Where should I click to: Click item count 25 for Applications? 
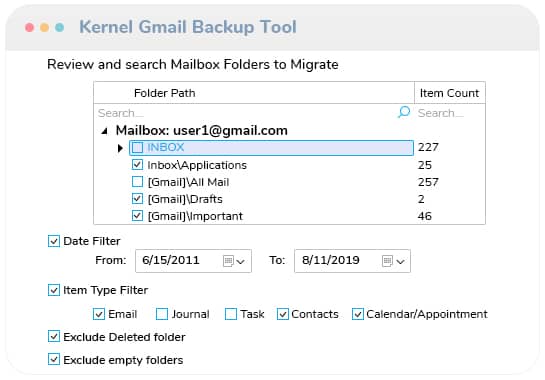(x=425, y=165)
